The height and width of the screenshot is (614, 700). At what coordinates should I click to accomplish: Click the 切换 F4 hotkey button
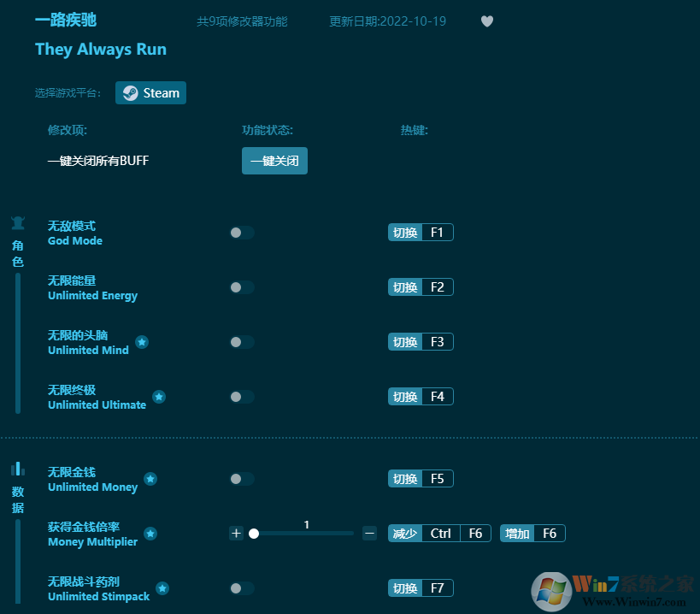[x=421, y=397]
